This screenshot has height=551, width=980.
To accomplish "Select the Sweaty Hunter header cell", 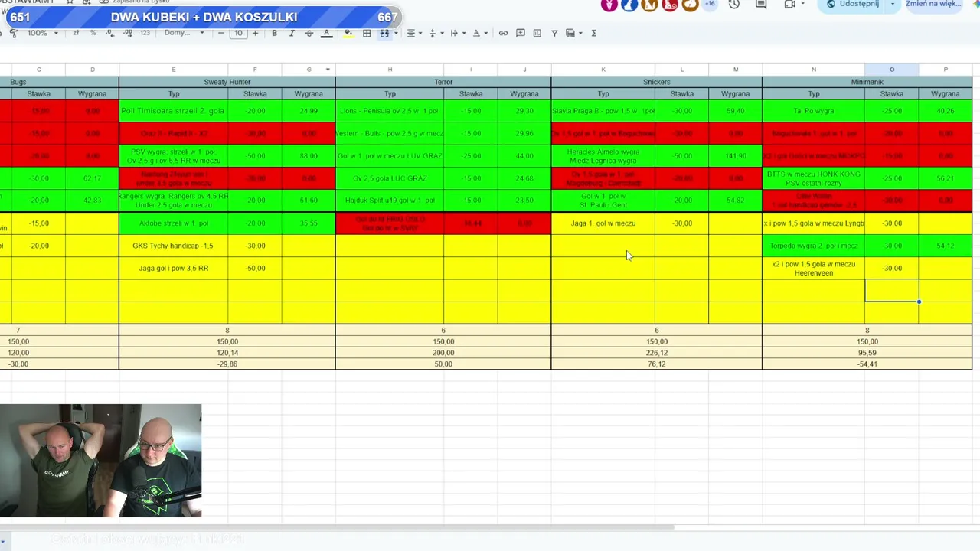I will click(x=227, y=82).
